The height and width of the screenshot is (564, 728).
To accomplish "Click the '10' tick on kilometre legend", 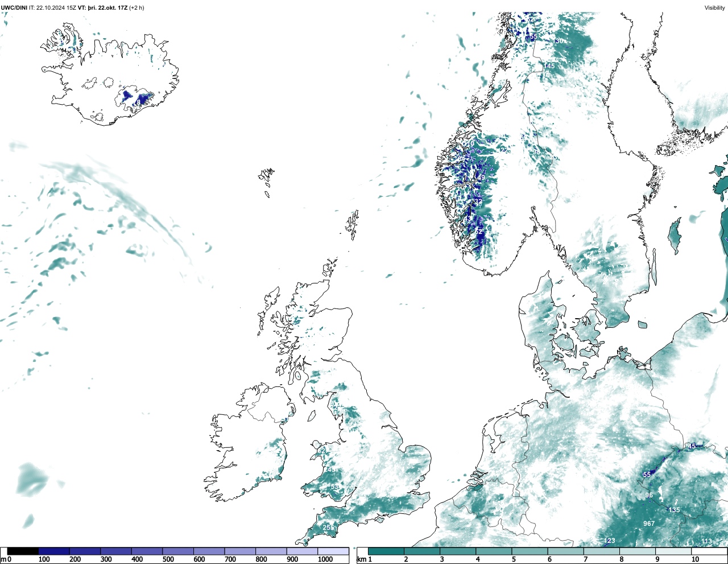I will (x=695, y=559).
